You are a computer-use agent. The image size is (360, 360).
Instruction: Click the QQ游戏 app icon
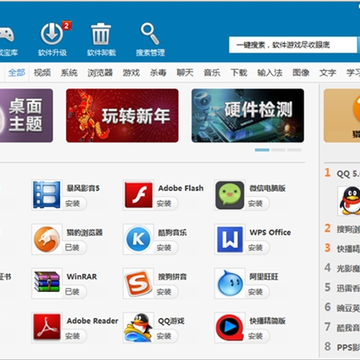point(138,327)
